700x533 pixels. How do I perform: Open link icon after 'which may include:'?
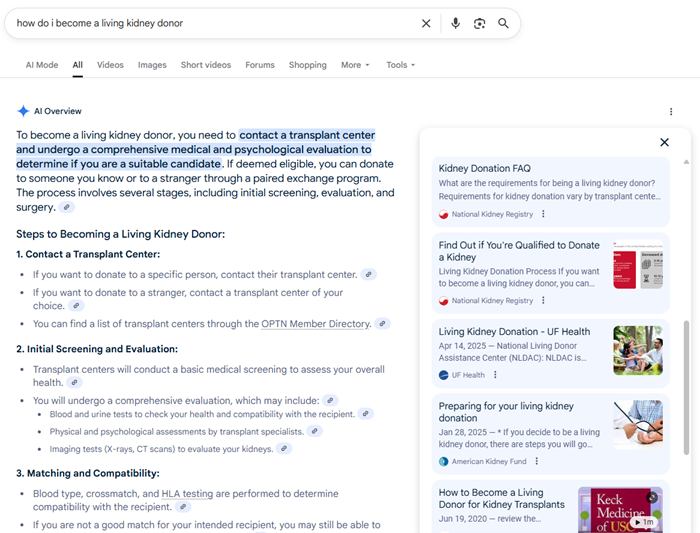[330, 400]
